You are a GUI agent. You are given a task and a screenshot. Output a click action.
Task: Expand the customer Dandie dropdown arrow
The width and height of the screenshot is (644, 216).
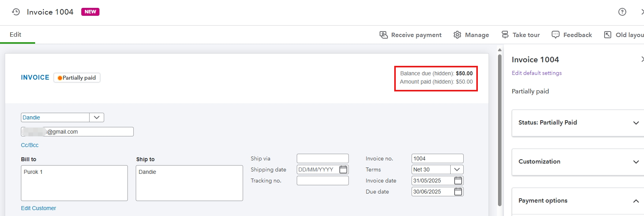pyautogui.click(x=97, y=117)
